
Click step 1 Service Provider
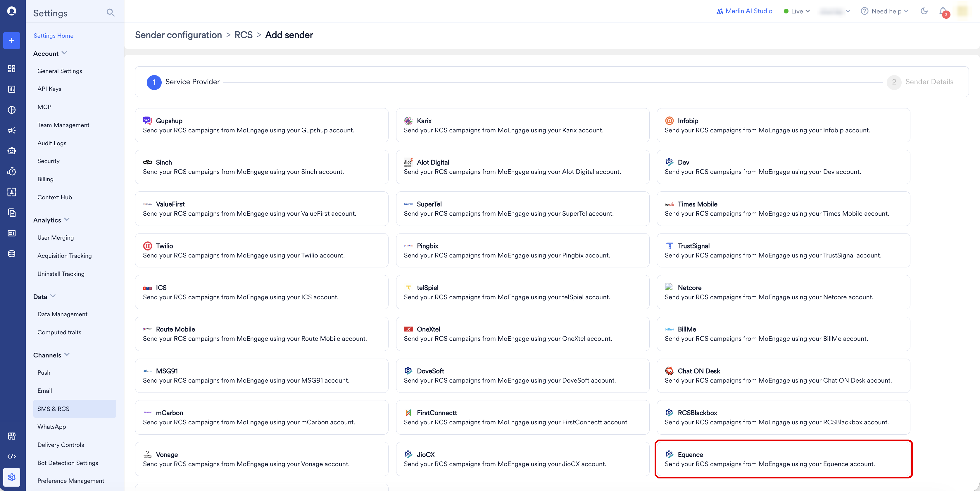pyautogui.click(x=183, y=82)
